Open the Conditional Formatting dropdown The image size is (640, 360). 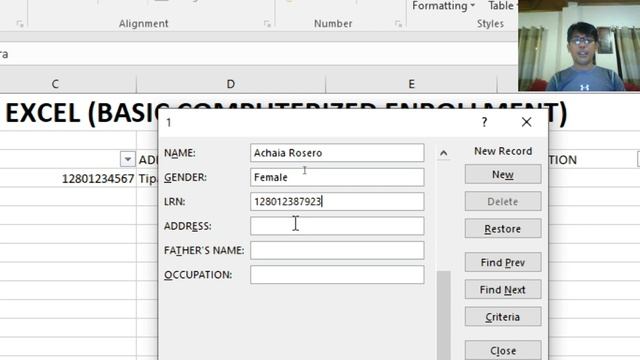(444, 6)
